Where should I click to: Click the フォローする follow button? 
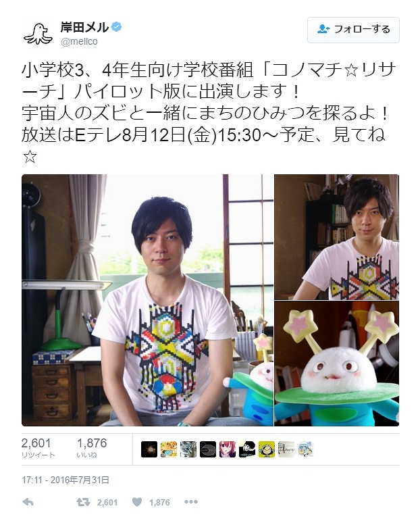pos(353,30)
